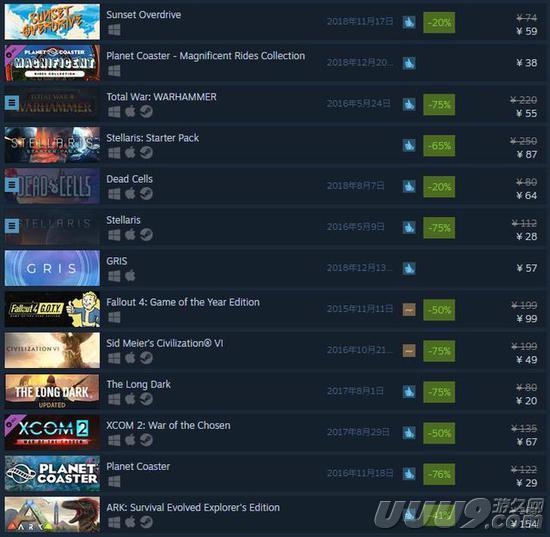Click the -20% discount badge for Dead Cells
This screenshot has height=537, width=550.
point(439,187)
